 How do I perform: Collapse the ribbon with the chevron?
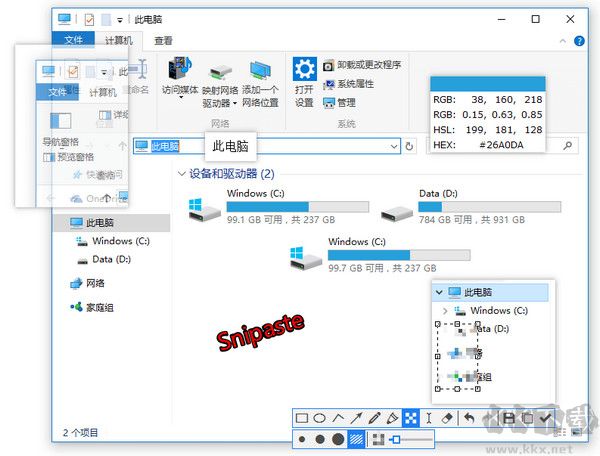[562, 41]
